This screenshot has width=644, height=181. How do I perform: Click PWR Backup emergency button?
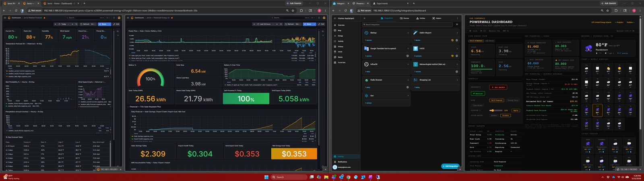pos(498,87)
